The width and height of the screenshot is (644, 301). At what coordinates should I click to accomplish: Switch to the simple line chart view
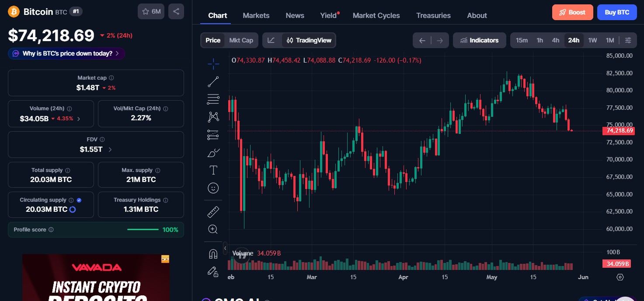(x=271, y=40)
